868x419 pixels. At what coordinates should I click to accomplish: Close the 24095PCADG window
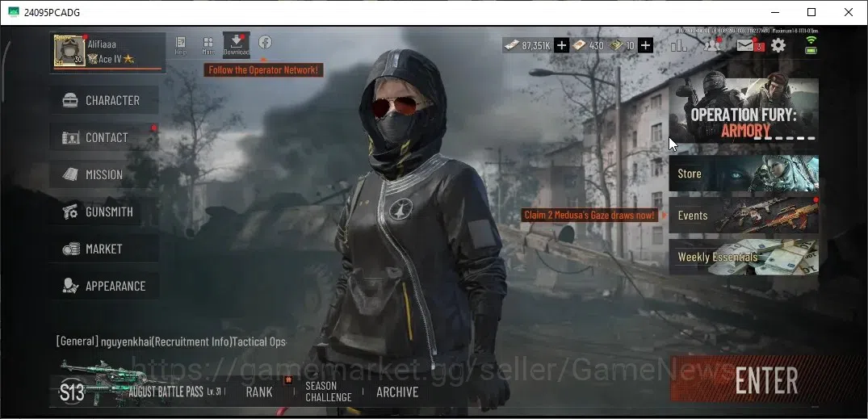tap(848, 12)
